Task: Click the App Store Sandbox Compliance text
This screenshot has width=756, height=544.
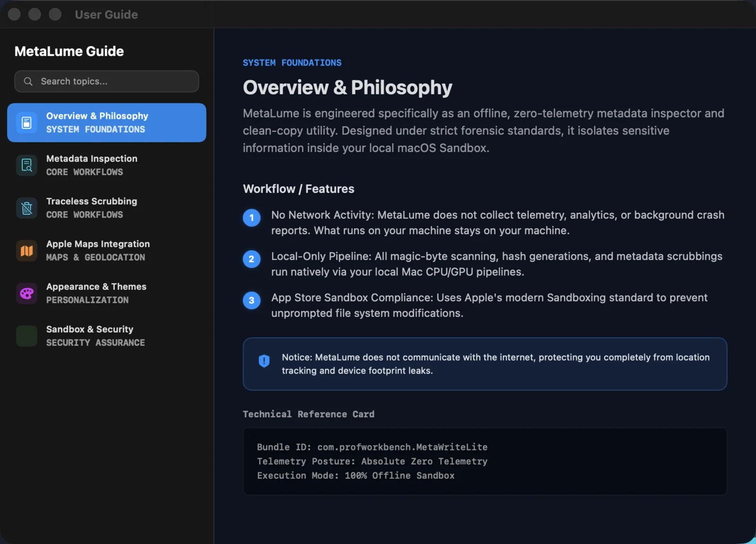Action: click(x=490, y=306)
